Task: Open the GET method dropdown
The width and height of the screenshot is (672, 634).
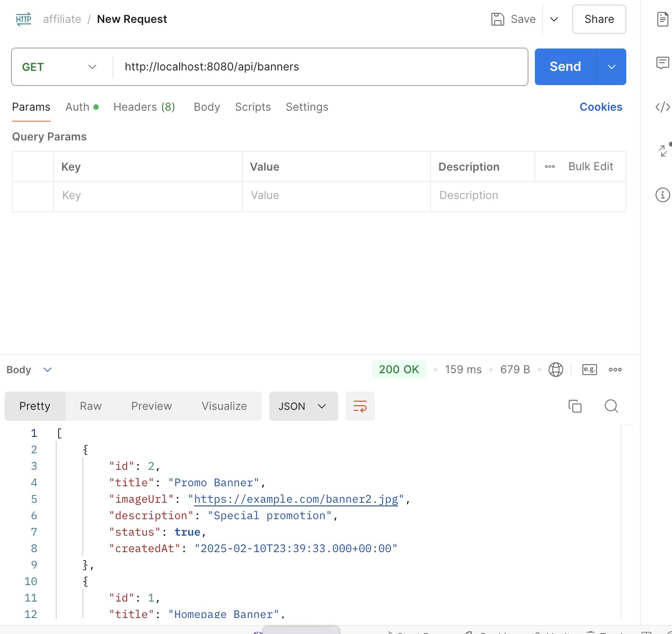Action: tap(59, 67)
